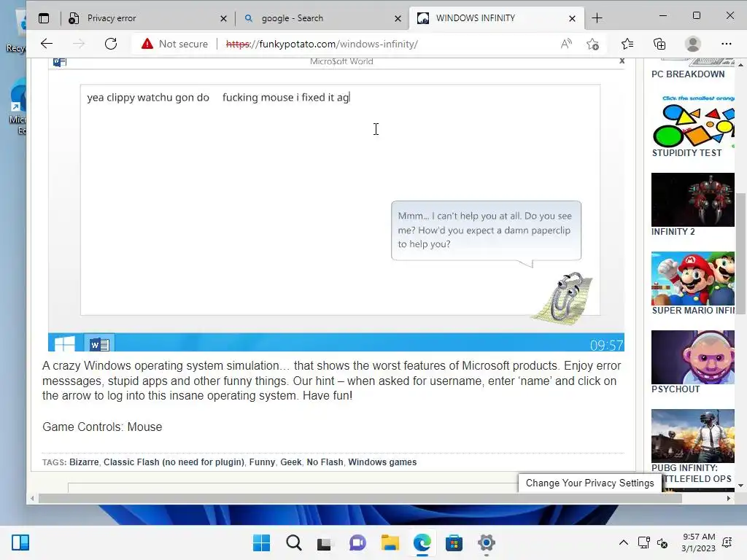The image size is (747, 560).
Task: Click the muted volume tray icon
Action: click(662, 542)
